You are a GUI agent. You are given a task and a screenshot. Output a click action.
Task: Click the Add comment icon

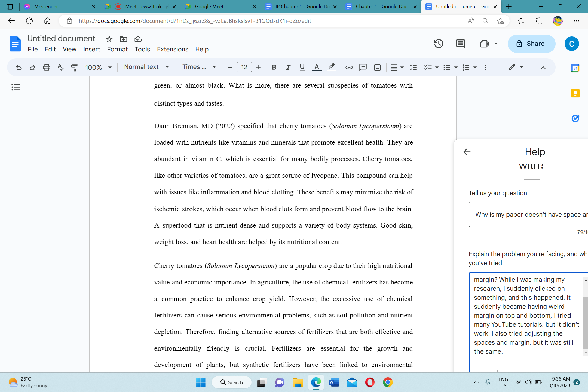click(x=363, y=67)
